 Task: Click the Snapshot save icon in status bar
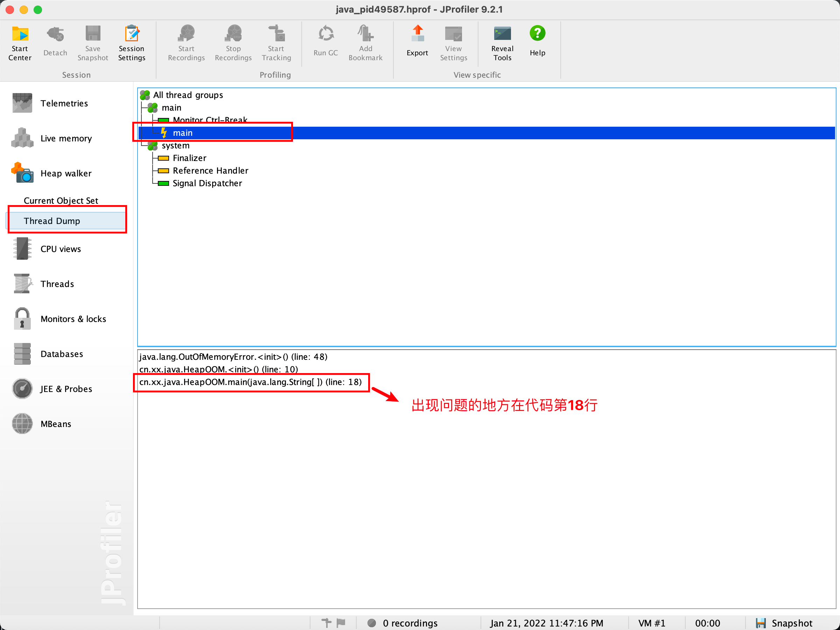tap(760, 623)
